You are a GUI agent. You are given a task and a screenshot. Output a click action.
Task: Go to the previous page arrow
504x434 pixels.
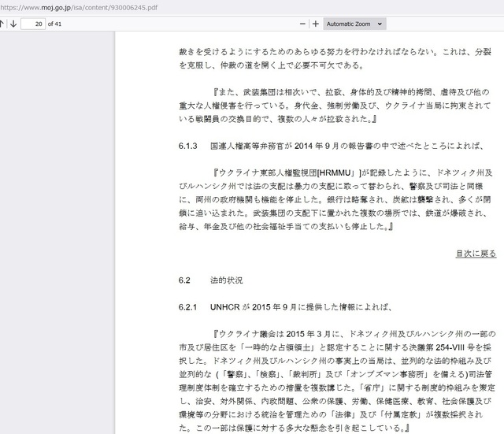pos(2,24)
